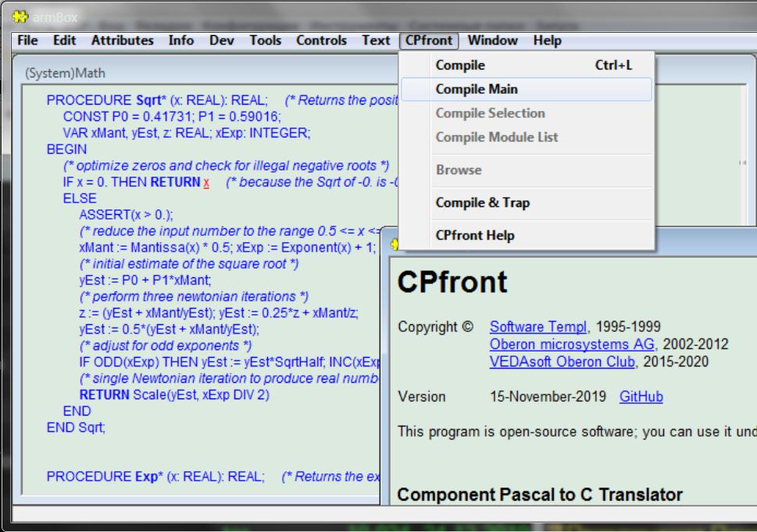Click the 'This program is open-source software' sentence
This screenshot has width=757, height=532.
point(577,431)
